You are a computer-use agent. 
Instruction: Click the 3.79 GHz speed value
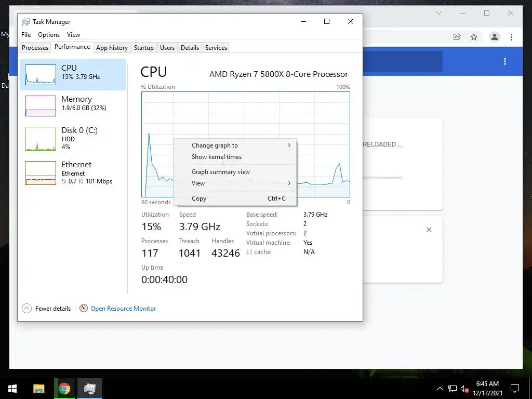tap(200, 227)
